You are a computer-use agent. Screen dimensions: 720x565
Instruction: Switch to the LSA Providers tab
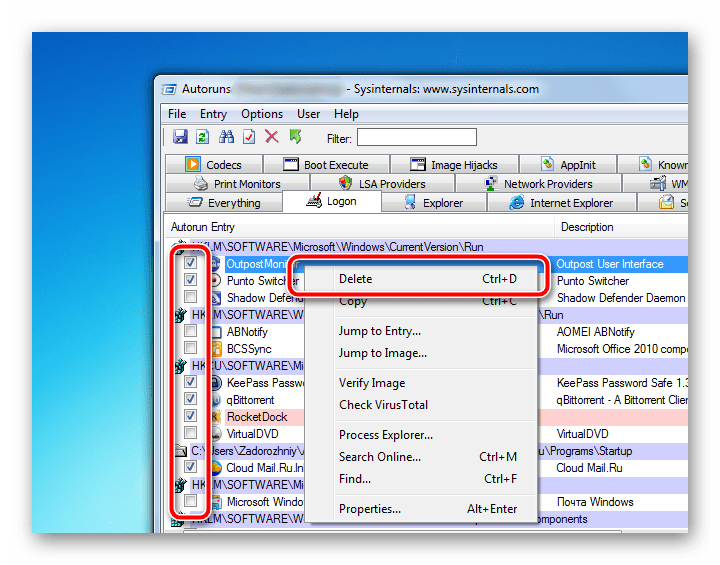[x=383, y=184]
